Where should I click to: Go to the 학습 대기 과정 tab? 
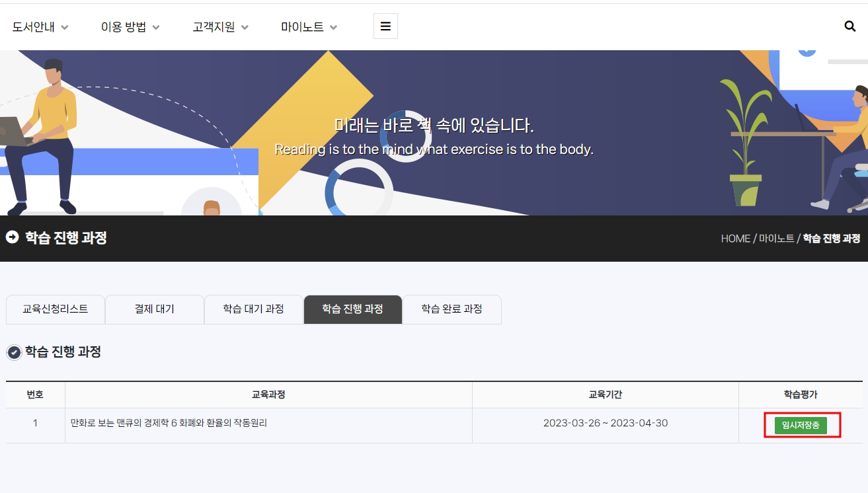pyautogui.click(x=254, y=309)
